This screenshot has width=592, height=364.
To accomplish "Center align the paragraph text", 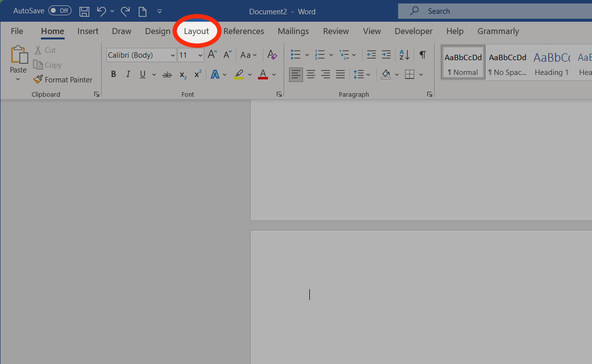I will 311,74.
